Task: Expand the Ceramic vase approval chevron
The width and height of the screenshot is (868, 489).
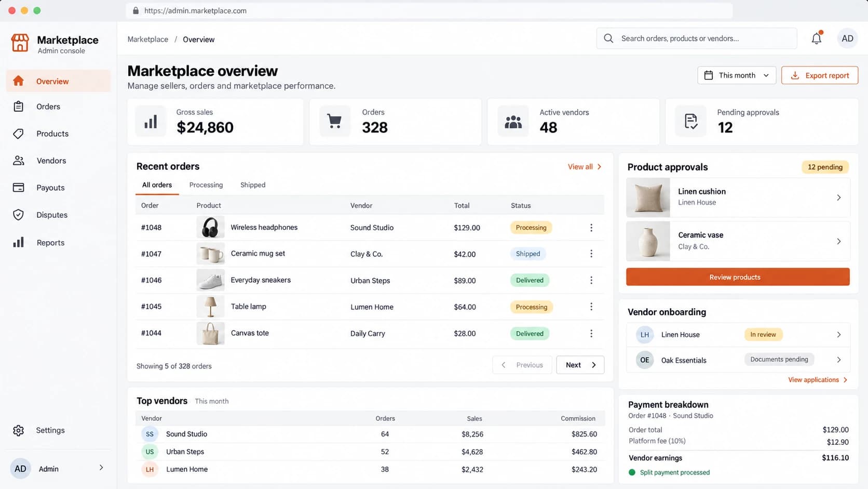Action: 839,241
